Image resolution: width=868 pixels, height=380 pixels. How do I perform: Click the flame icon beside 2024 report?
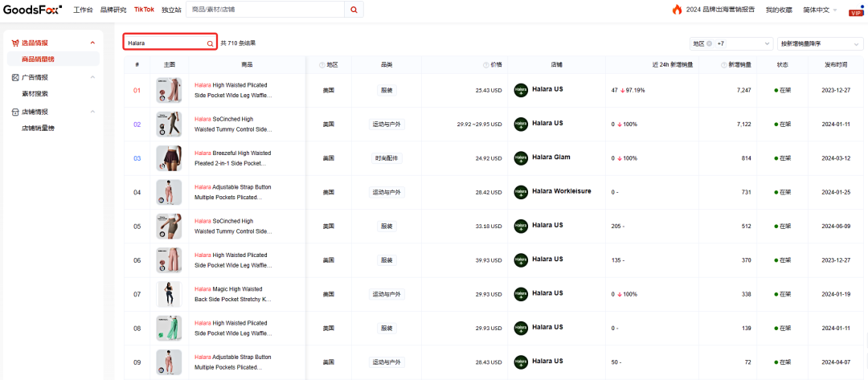[x=677, y=10]
